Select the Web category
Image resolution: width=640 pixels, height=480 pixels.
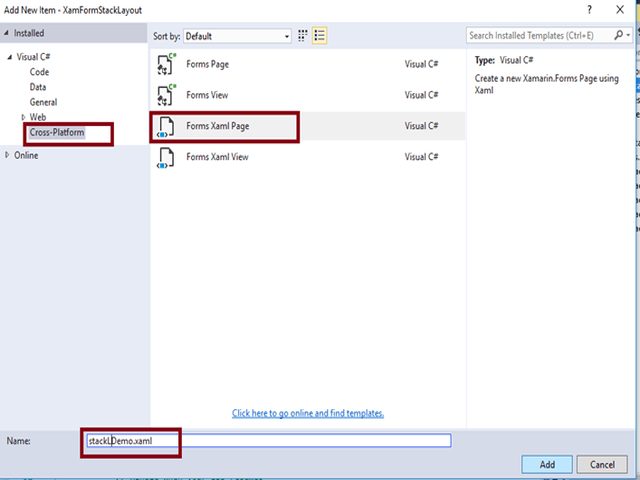(38, 118)
